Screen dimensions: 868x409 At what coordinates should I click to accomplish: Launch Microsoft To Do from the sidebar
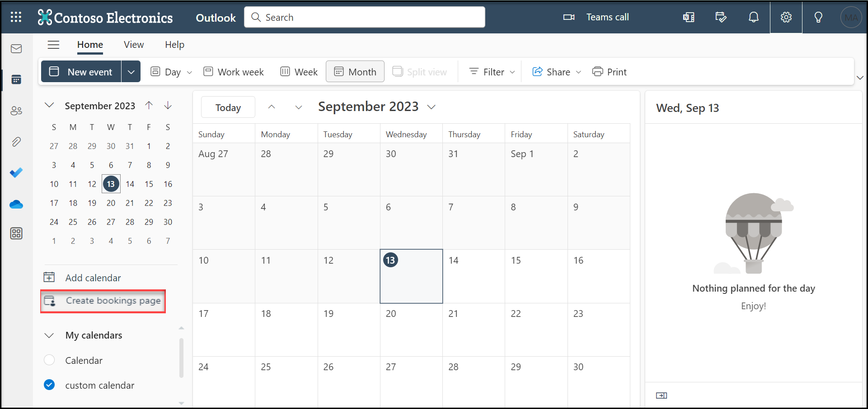16,173
